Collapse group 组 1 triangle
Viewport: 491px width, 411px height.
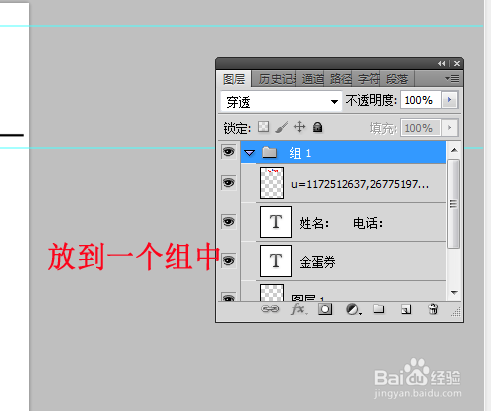[x=249, y=153]
